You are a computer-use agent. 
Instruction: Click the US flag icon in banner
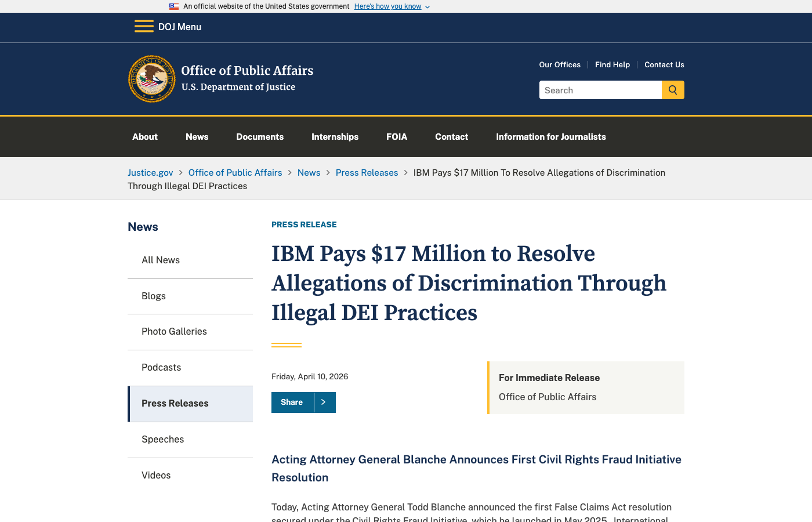tap(174, 6)
